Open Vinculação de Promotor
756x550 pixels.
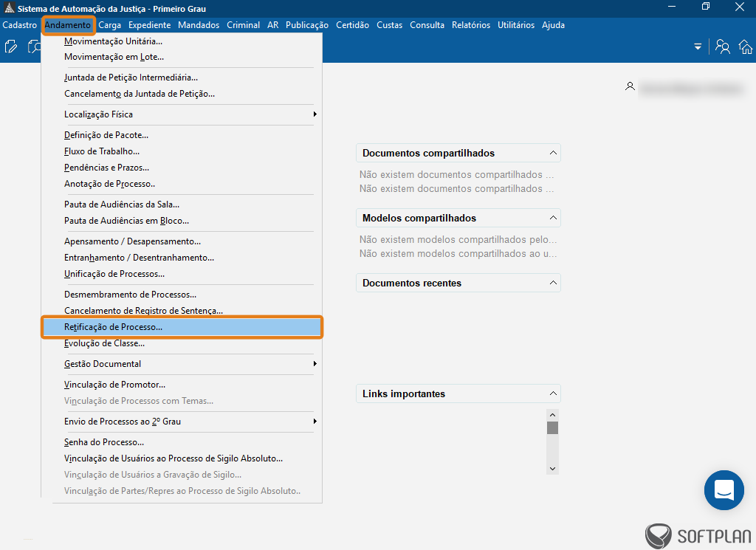click(x=182, y=385)
